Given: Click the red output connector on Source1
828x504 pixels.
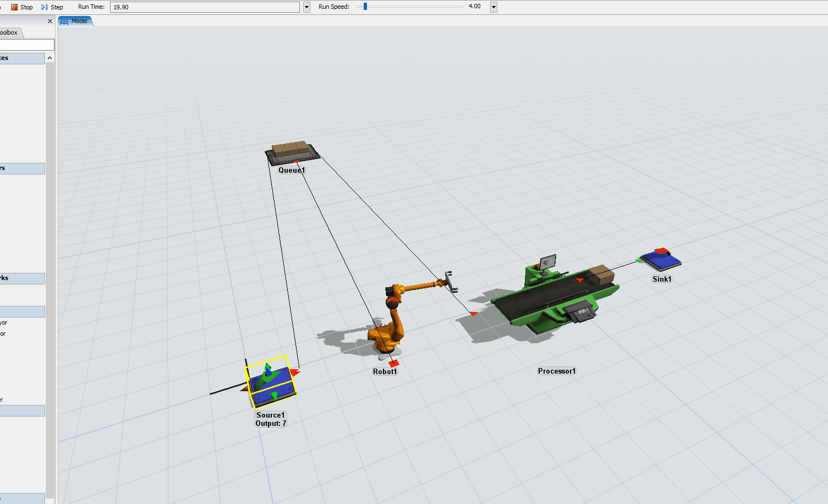Looking at the screenshot, I should (x=294, y=372).
